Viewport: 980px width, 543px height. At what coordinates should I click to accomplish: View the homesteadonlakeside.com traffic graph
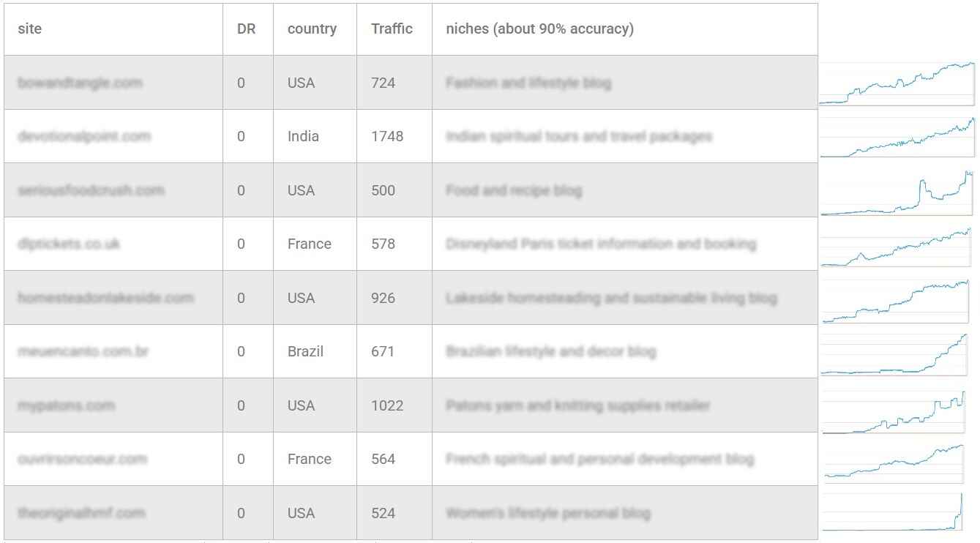(x=897, y=301)
